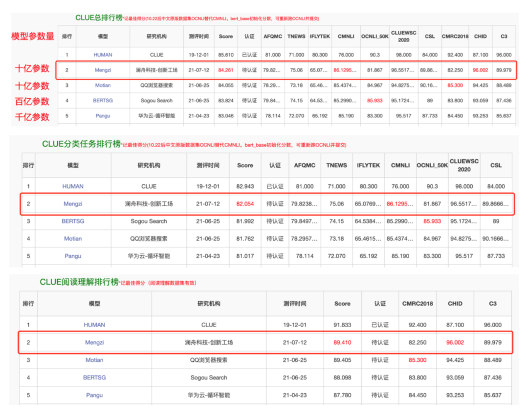The width and height of the screenshot is (528, 420).
Task: Select the Pangu score 81.017
Action: [x=245, y=256]
